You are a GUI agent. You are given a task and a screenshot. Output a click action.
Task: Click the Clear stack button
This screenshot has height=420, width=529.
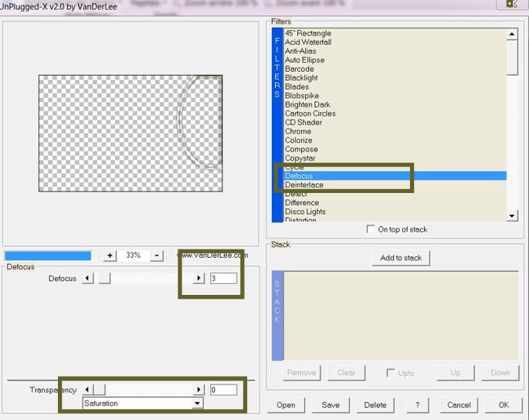point(347,373)
